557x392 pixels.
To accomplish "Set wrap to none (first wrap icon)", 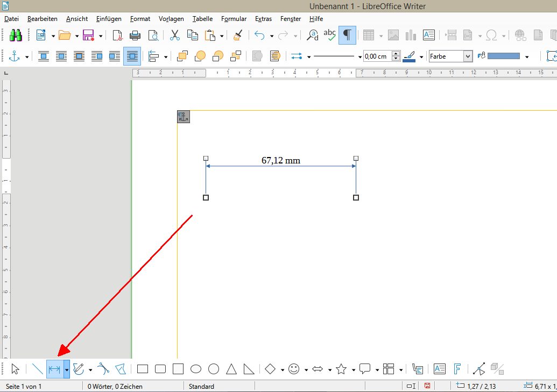I will 44,56.
